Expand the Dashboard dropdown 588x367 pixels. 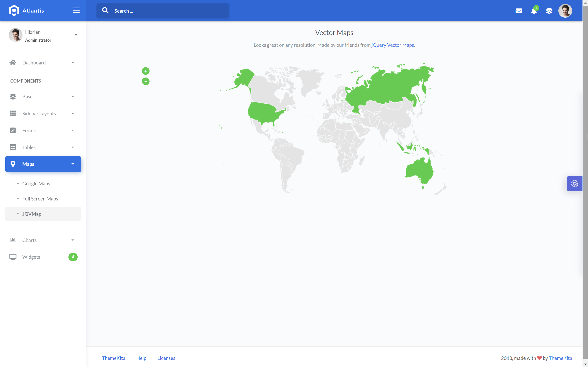point(72,63)
